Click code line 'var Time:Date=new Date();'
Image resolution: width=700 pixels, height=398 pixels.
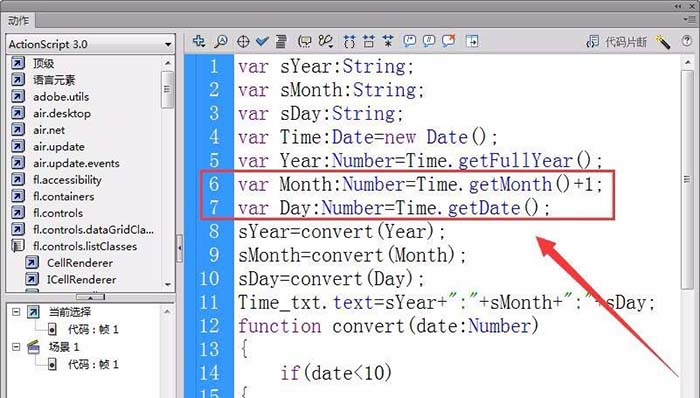coord(368,137)
